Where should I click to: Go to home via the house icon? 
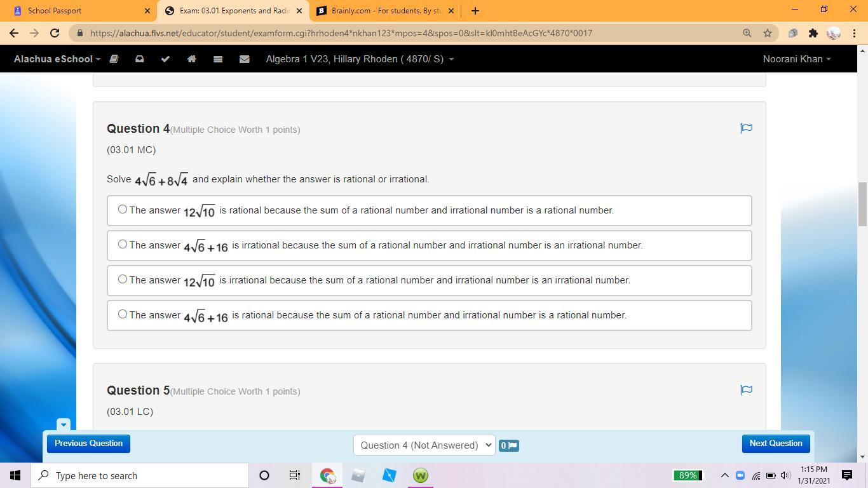point(191,59)
